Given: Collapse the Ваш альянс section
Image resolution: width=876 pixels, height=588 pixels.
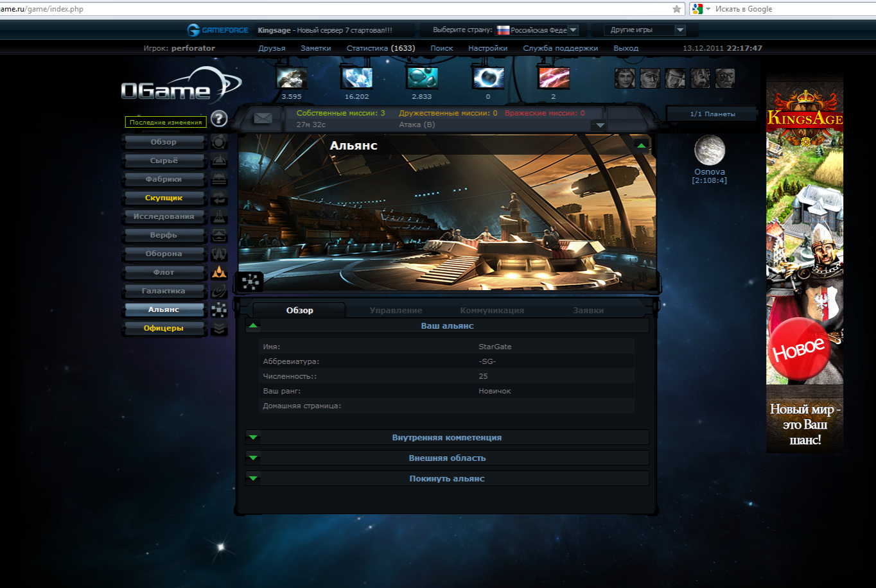Looking at the screenshot, I should pyautogui.click(x=254, y=326).
